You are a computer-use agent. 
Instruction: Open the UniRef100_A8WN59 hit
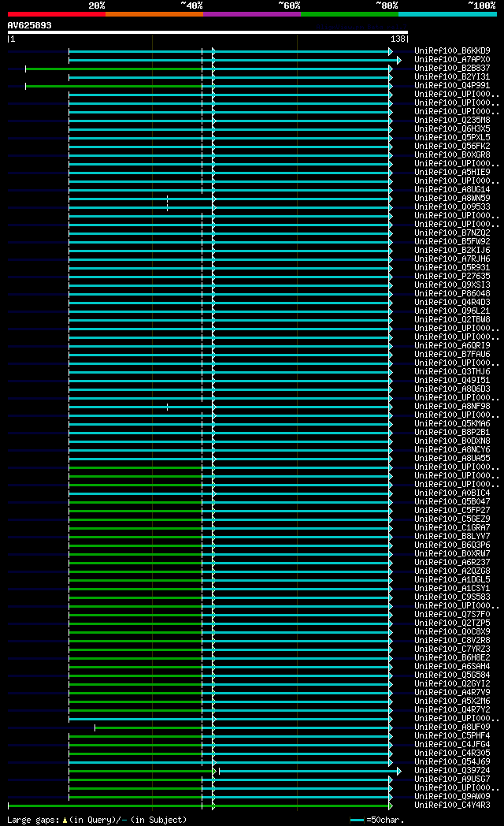[452, 198]
